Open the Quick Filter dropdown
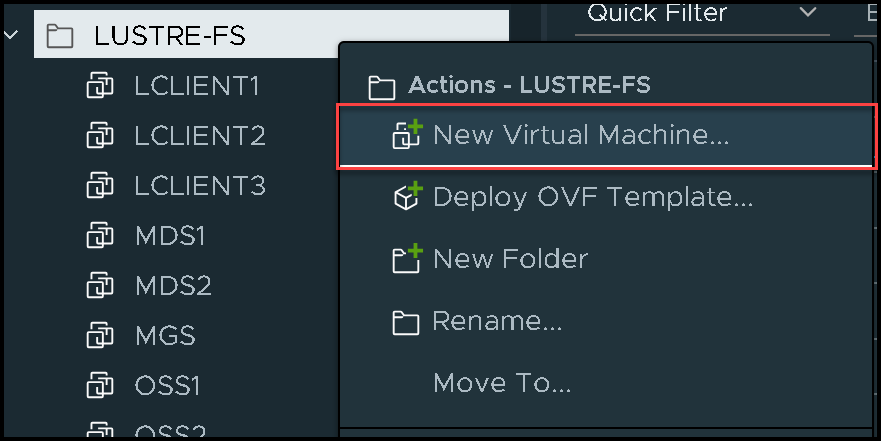This screenshot has width=881, height=441. pos(701,14)
